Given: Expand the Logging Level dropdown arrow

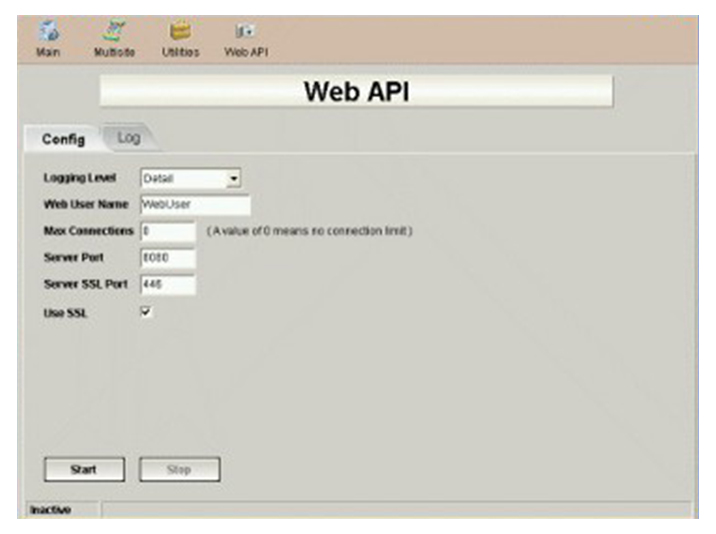Looking at the screenshot, I should tap(234, 179).
